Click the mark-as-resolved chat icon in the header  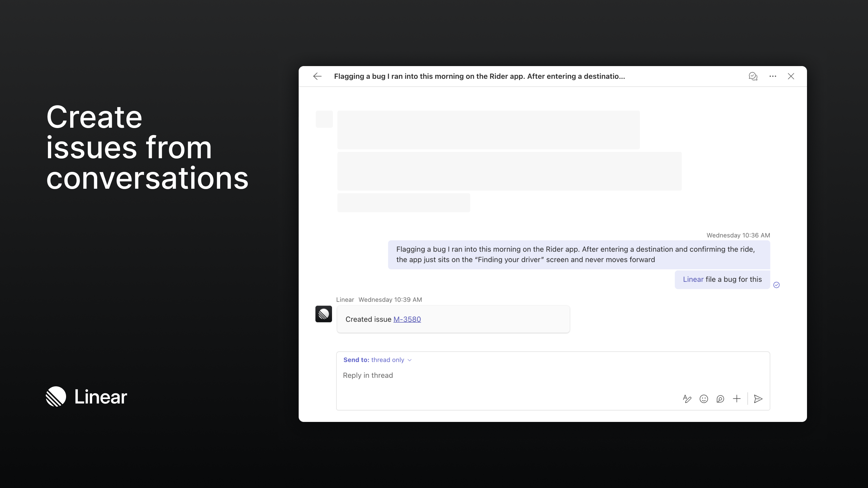(753, 76)
